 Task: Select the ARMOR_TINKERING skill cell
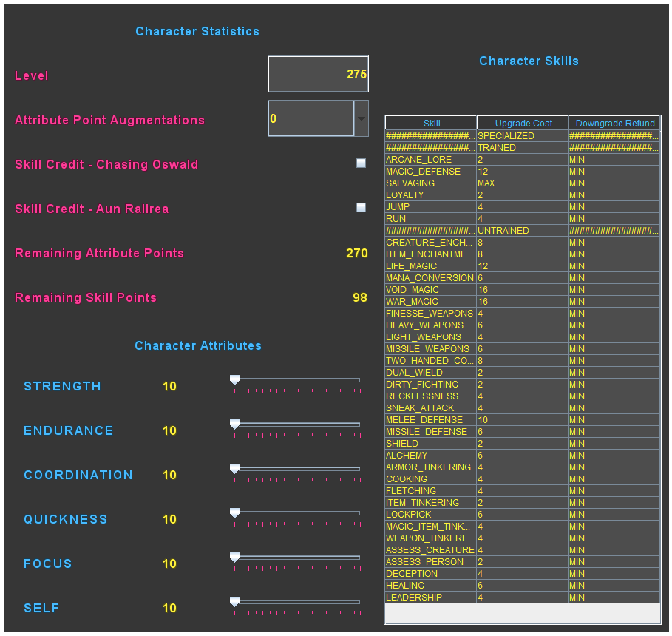click(431, 467)
